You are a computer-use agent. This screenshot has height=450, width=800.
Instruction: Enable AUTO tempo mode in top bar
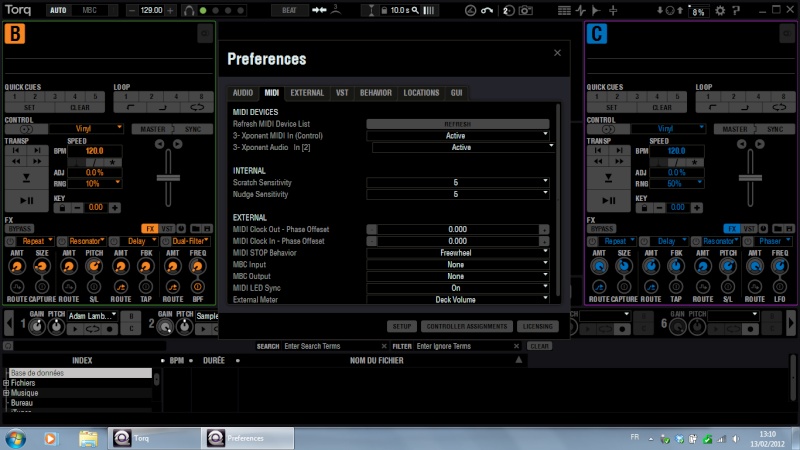click(58, 10)
